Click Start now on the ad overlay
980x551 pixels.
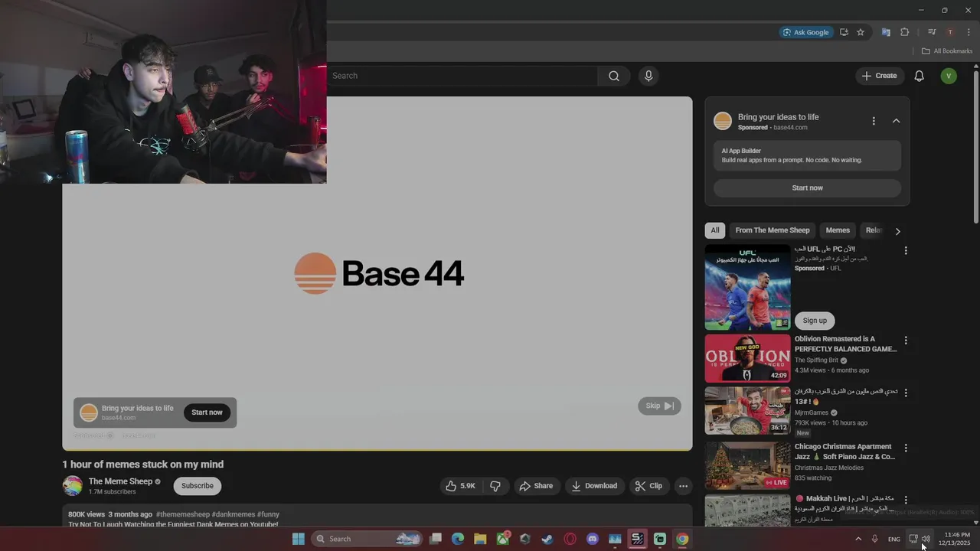(x=207, y=412)
